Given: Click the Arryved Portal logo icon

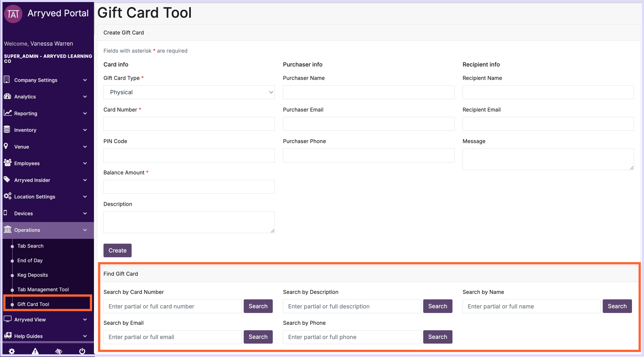Looking at the screenshot, I should pos(13,14).
